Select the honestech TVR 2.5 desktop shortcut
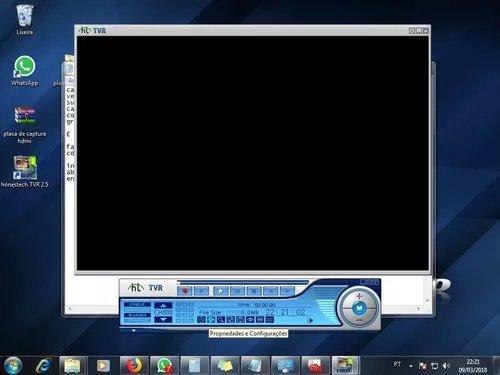 (25, 172)
